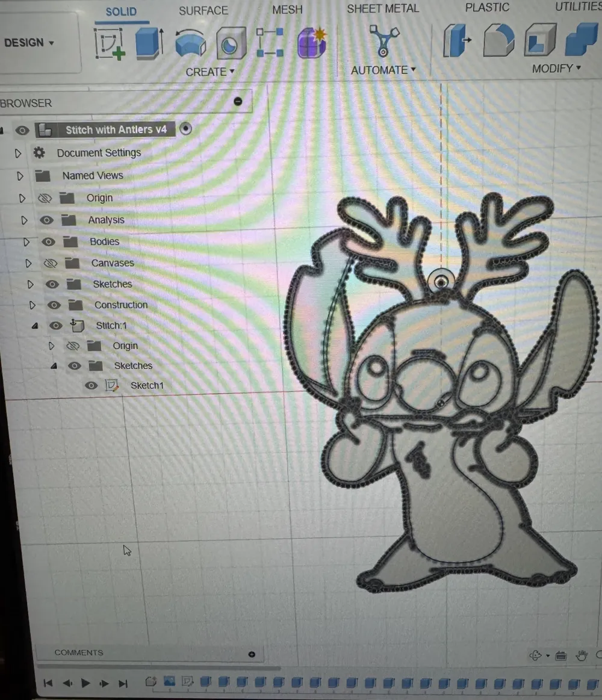The image size is (602, 700).
Task: Collapse the Stitch:1 component node
Action: click(x=35, y=326)
